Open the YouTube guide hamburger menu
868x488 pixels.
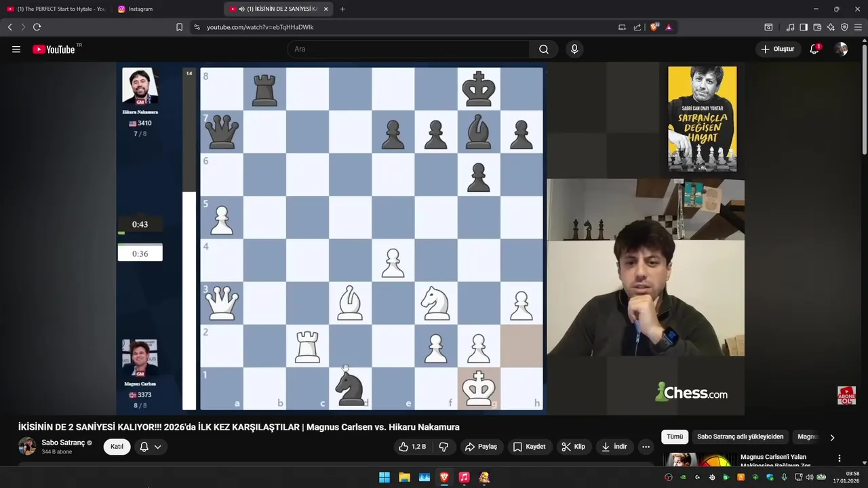coord(16,49)
